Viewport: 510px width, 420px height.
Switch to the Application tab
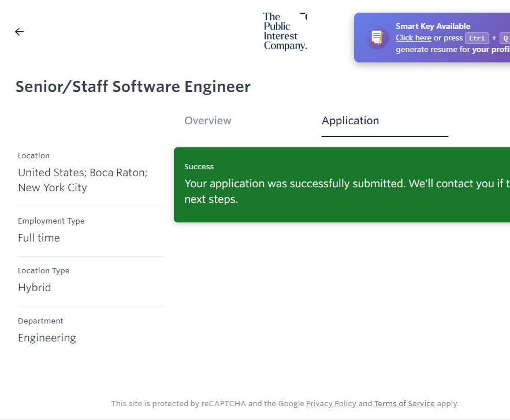(x=351, y=121)
